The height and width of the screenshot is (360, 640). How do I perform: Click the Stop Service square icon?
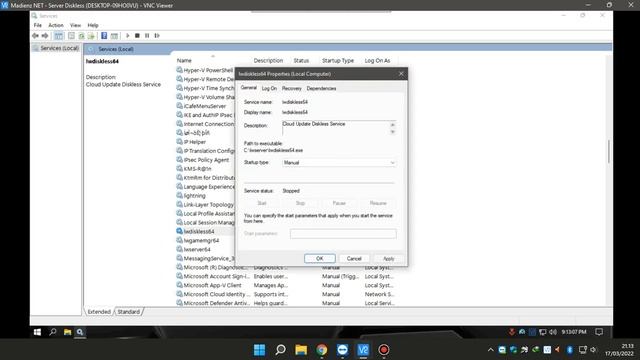click(x=137, y=36)
